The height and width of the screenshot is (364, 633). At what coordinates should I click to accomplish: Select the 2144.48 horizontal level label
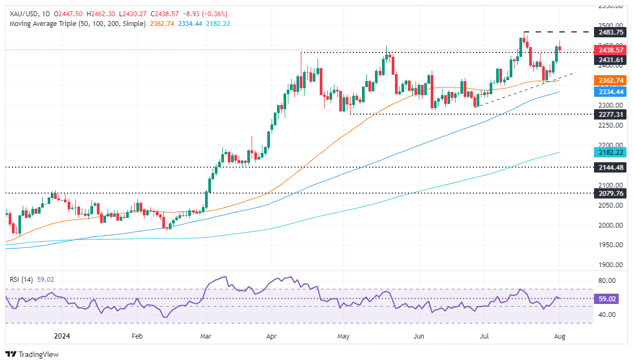[610, 168]
